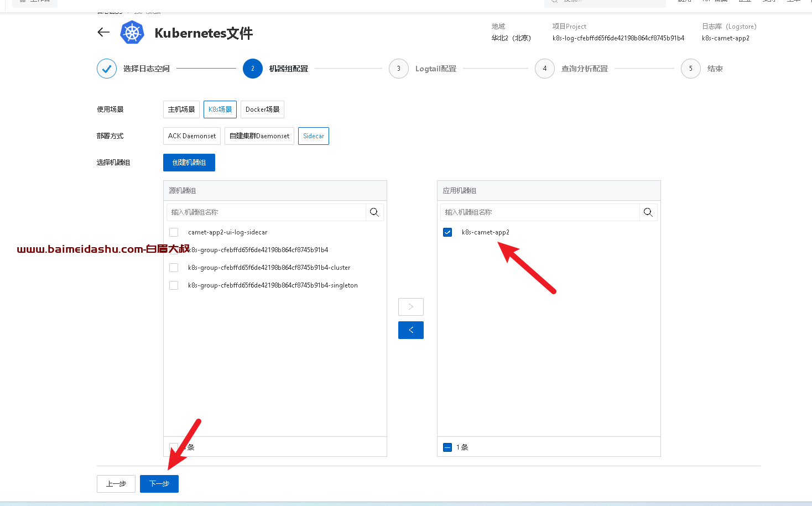Image resolution: width=812 pixels, height=506 pixels.
Task: Click step 3 Logtail配置 circle
Action: pos(398,69)
